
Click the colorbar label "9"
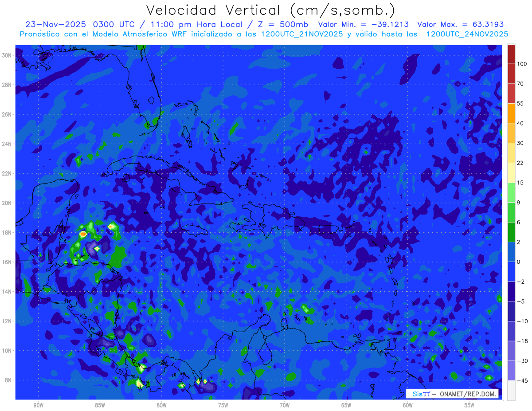(x=519, y=202)
